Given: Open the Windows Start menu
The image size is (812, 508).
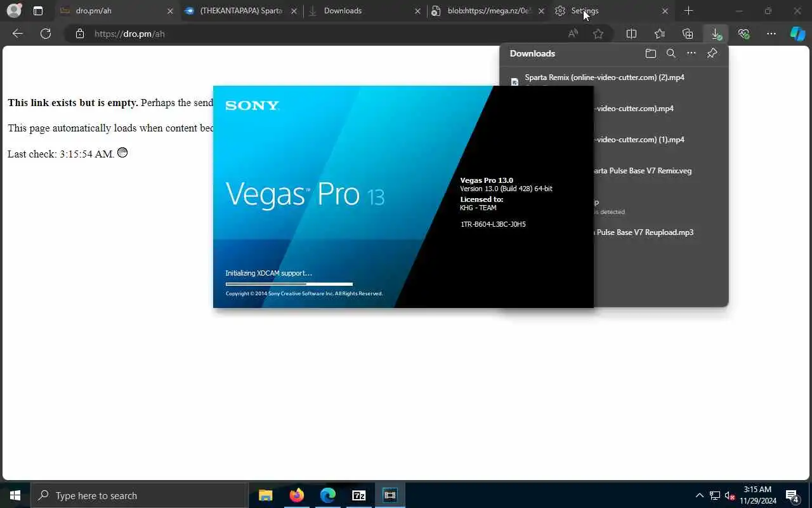Looking at the screenshot, I should pyautogui.click(x=15, y=495).
